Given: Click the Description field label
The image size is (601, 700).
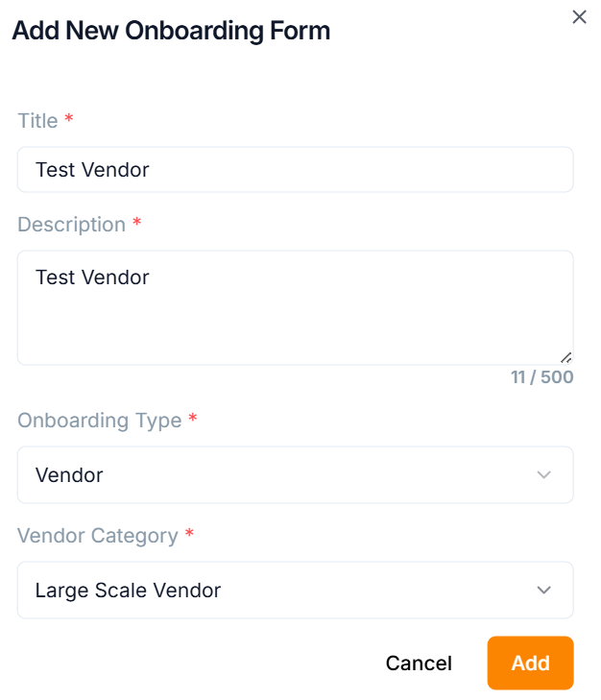Looking at the screenshot, I should [71, 225].
